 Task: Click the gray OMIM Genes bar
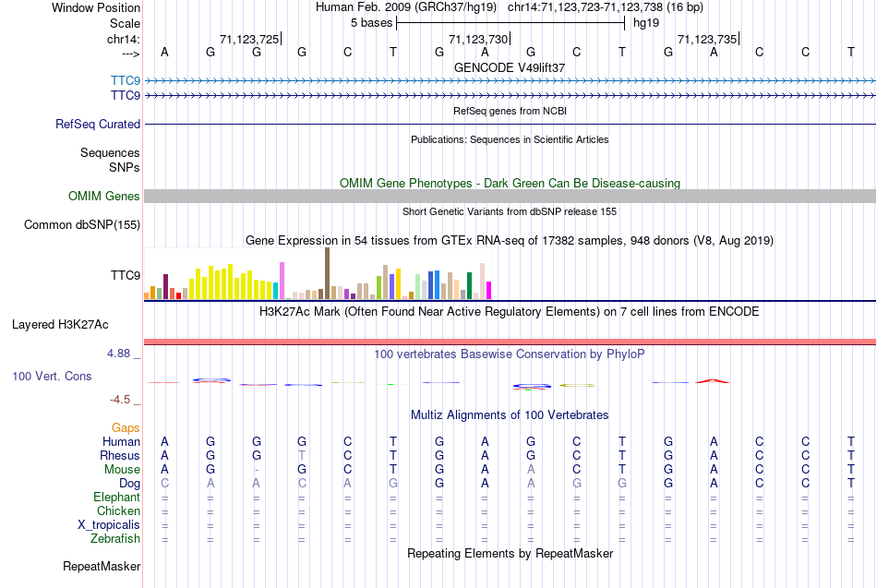click(510, 196)
